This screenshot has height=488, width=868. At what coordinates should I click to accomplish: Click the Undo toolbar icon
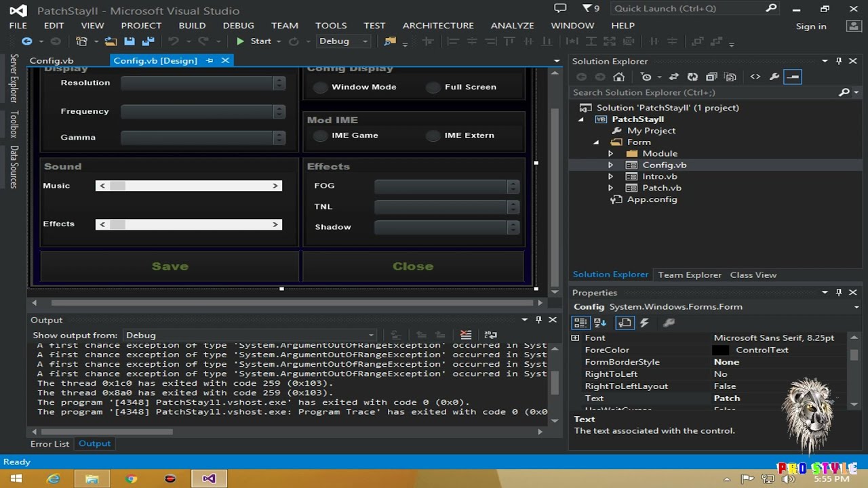(174, 41)
